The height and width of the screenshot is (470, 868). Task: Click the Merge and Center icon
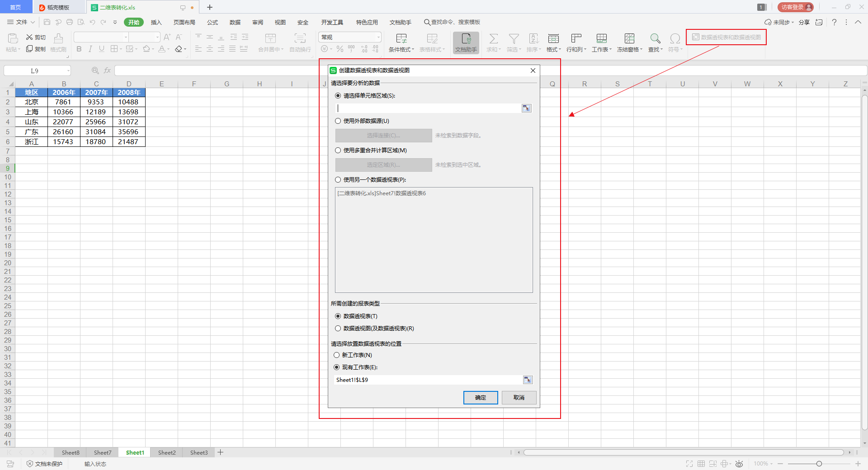click(271, 38)
